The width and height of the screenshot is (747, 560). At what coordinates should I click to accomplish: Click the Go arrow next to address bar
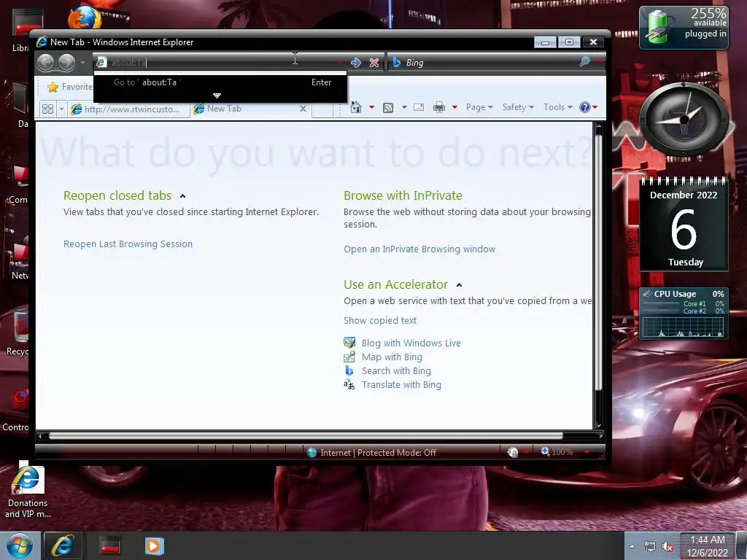coord(355,63)
